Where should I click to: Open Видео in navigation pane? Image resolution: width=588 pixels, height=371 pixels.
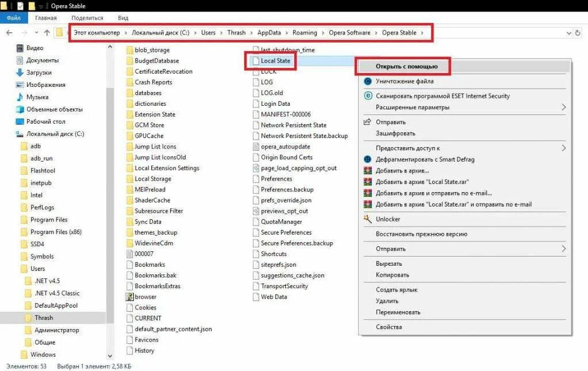pos(34,48)
